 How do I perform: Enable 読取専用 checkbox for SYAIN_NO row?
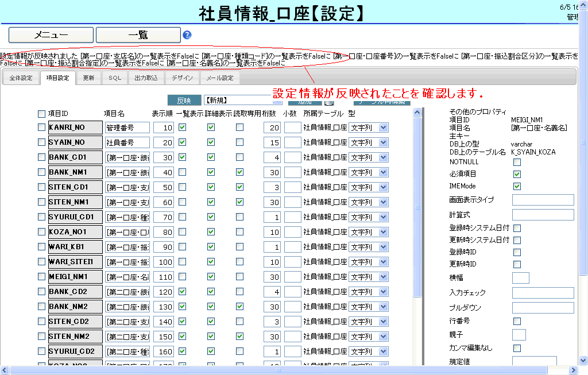[239, 142]
